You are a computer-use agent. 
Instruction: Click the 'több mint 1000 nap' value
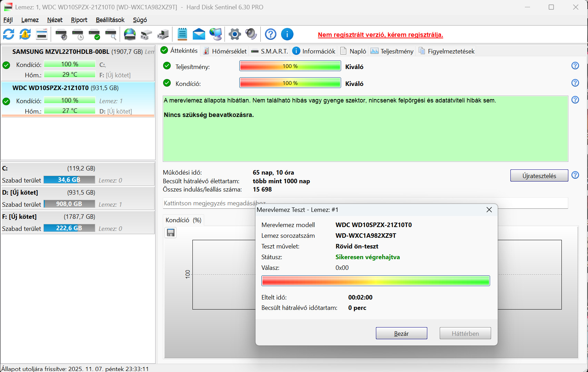[281, 181]
